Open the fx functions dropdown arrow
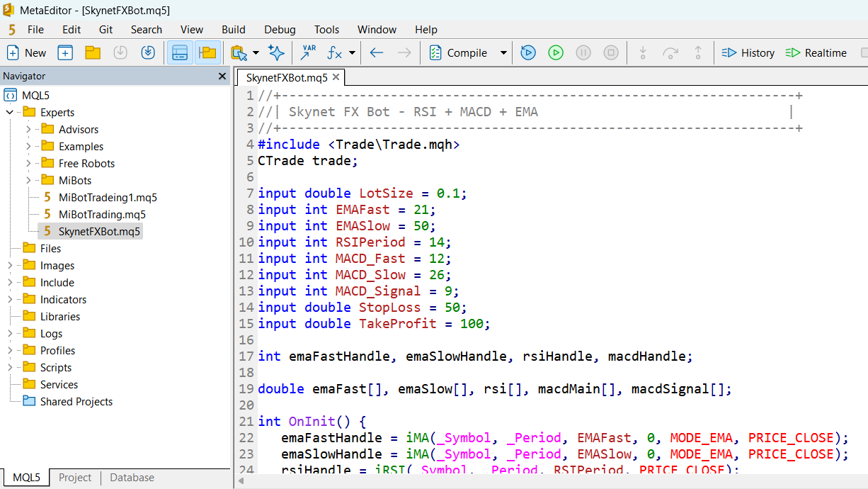The width and height of the screenshot is (868, 489). point(352,52)
